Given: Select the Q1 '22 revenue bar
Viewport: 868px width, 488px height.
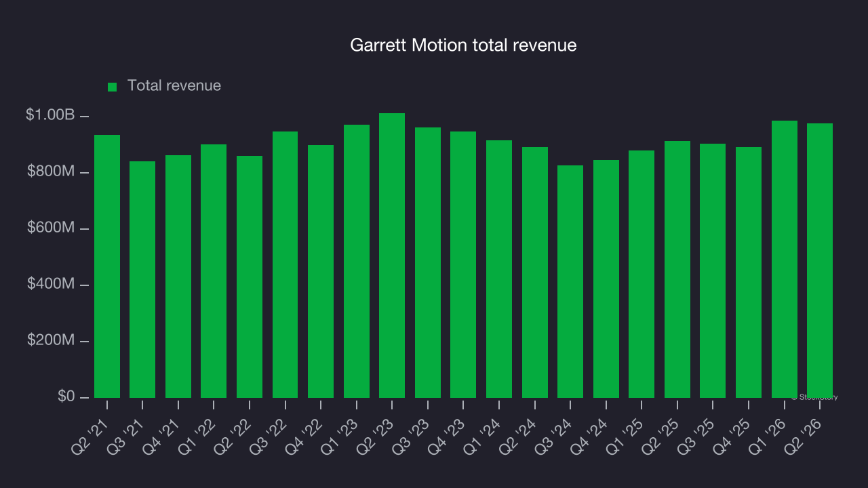Looking at the screenshot, I should pos(214,271).
